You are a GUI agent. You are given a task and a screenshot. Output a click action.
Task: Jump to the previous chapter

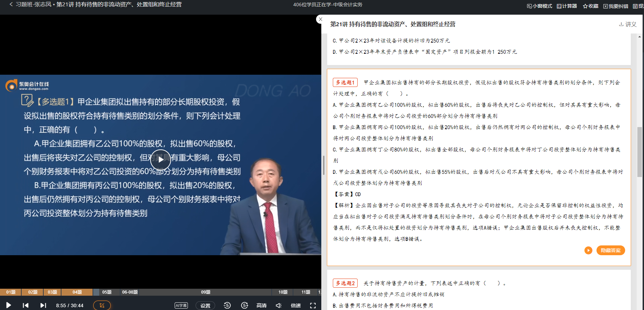coord(25,305)
